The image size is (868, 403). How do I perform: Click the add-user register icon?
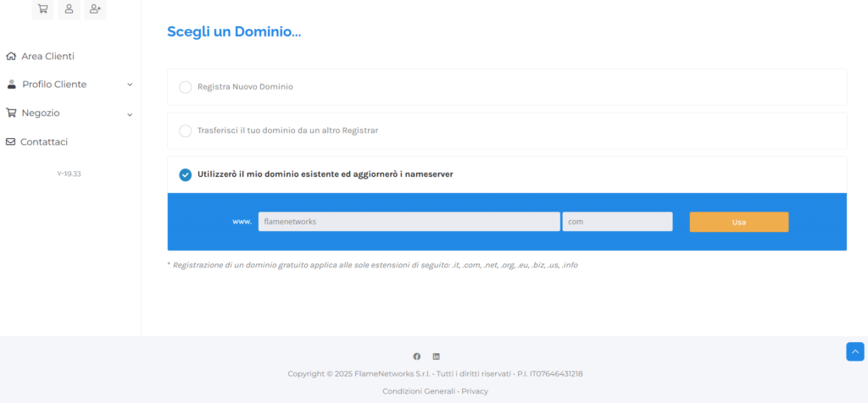[x=95, y=8]
